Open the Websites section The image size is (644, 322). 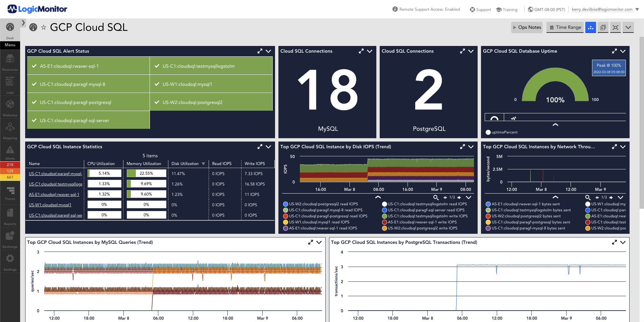tap(10, 107)
